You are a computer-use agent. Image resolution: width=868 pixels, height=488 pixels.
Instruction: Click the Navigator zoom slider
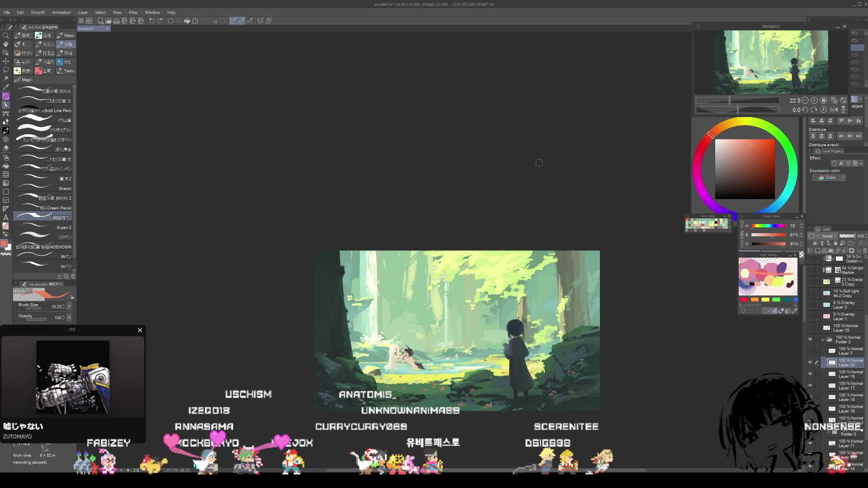[x=737, y=100]
